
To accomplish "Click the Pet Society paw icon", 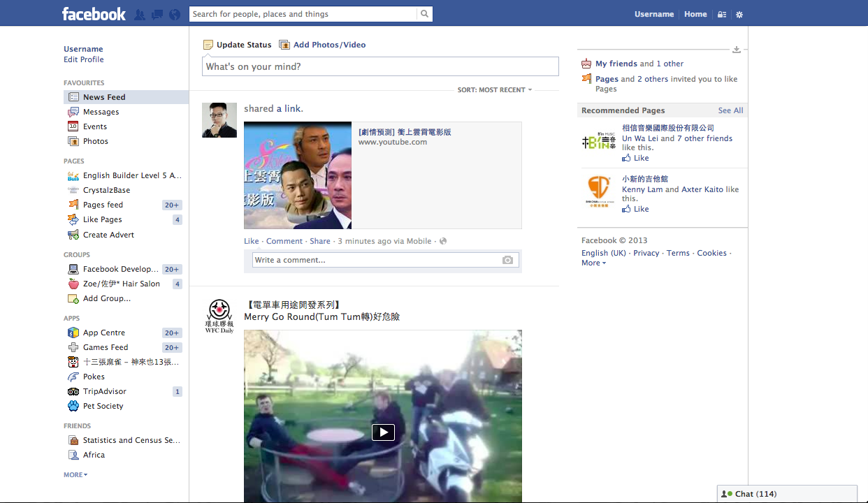I will coord(73,406).
